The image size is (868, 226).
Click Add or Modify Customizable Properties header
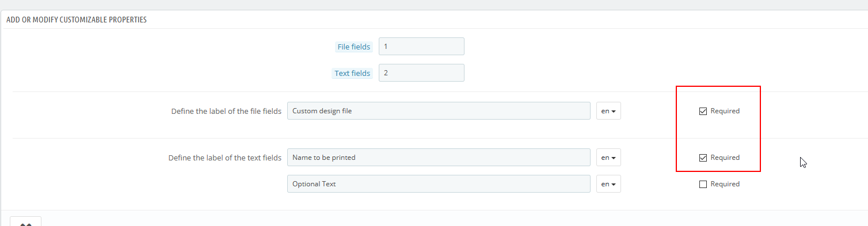[77, 20]
